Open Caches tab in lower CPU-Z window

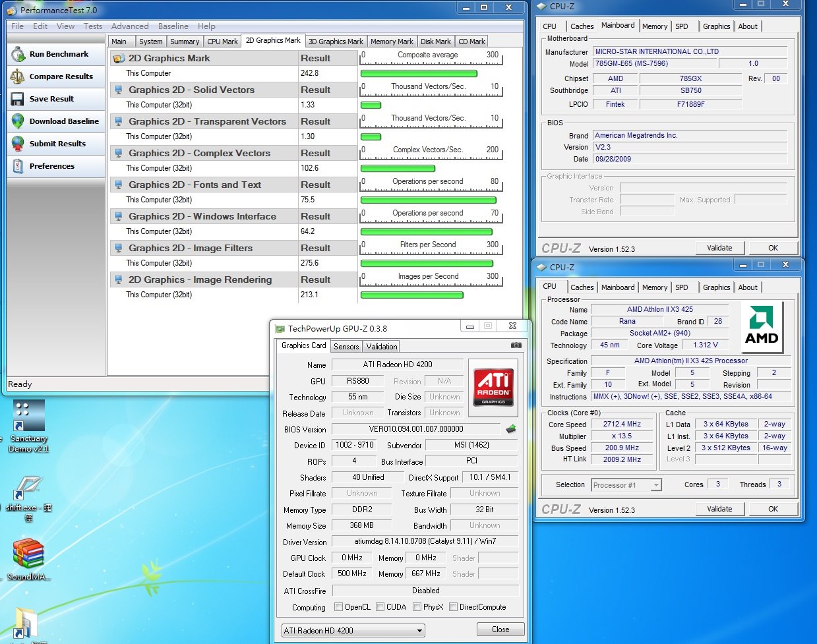(582, 287)
